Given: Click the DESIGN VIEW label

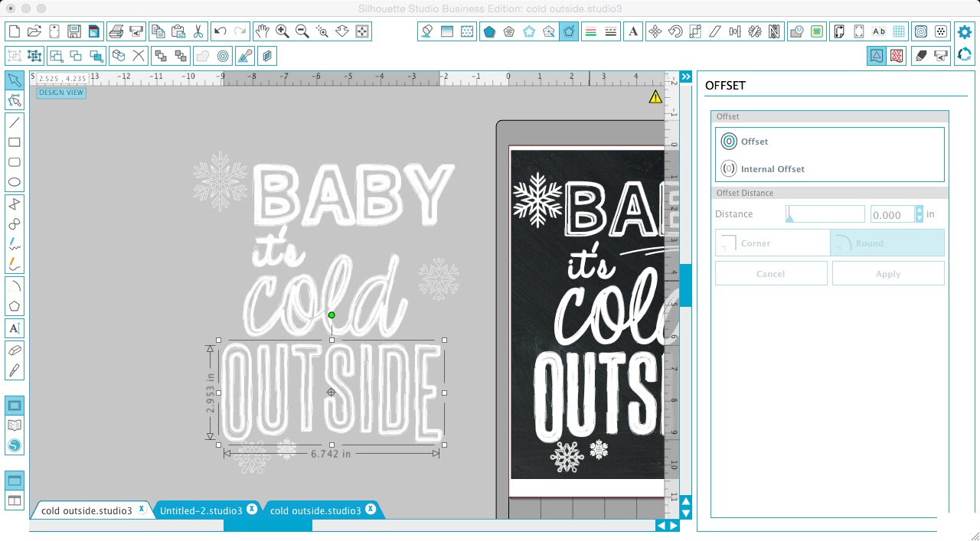Looking at the screenshot, I should pyautogui.click(x=61, y=93).
